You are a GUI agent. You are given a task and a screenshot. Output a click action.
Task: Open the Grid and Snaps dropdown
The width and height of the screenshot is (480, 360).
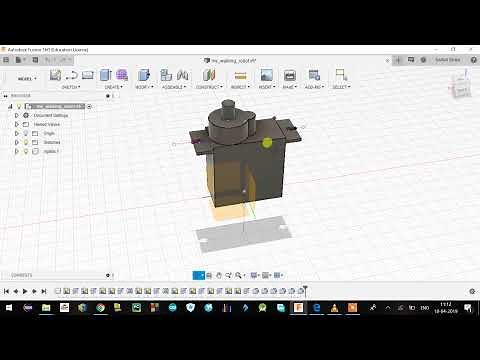pos(266,275)
